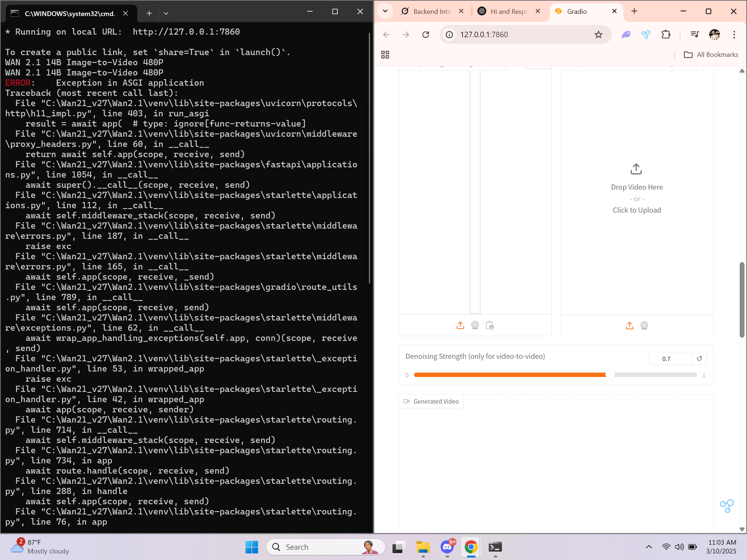Click webcam icon under video input panel
Screen dimensions: 747x560
click(644, 326)
